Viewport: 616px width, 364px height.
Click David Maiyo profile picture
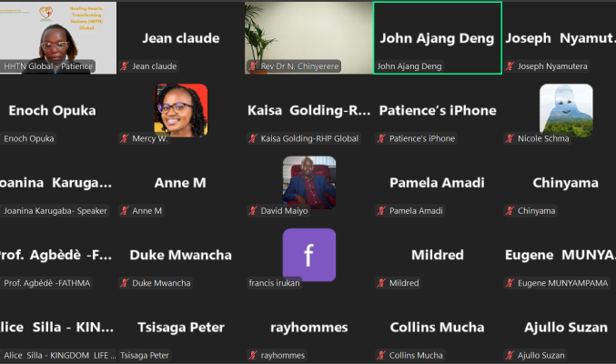(309, 182)
